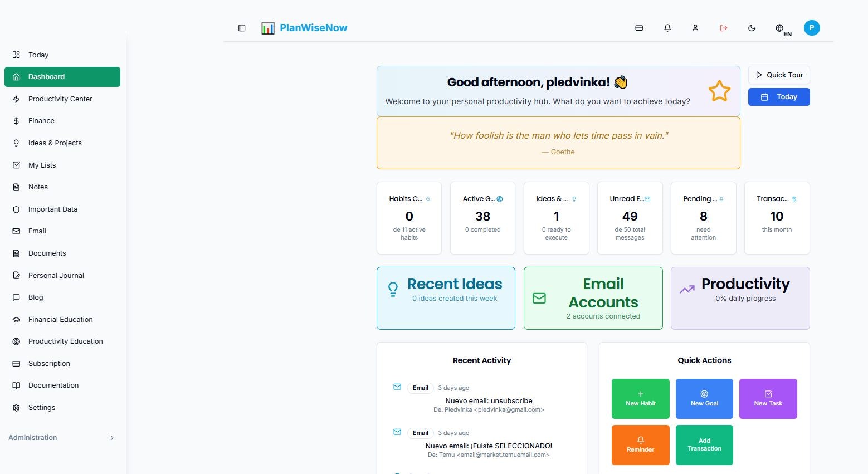Select the New Goal quick action
The image size is (868, 474).
(704, 398)
